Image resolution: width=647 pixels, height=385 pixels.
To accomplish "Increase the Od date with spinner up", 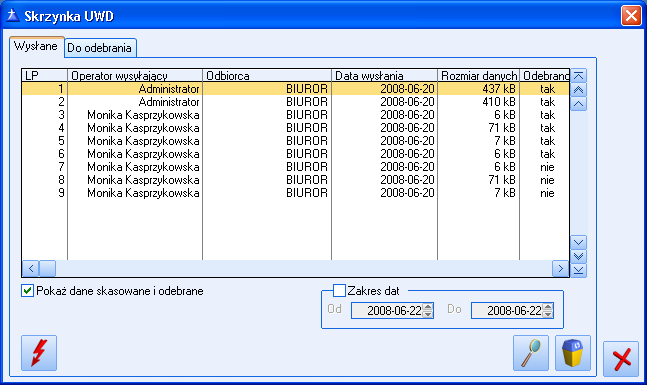I will click(x=428, y=307).
